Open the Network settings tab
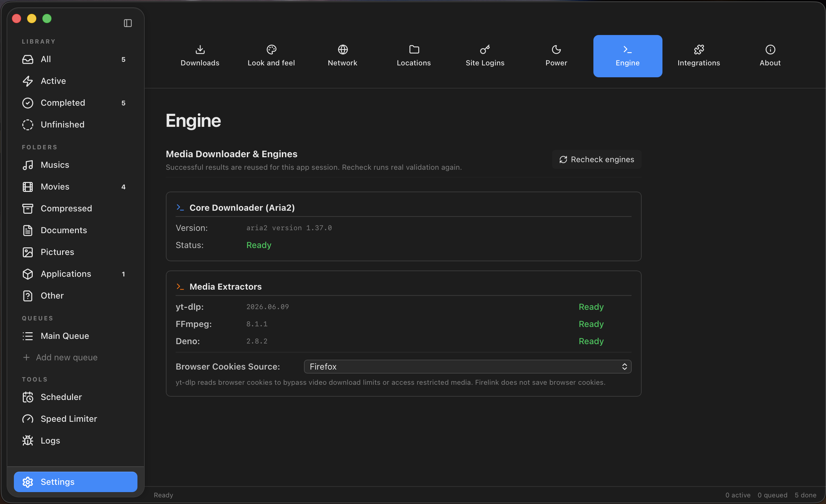Screen dimensions: 826x504 click(343, 56)
